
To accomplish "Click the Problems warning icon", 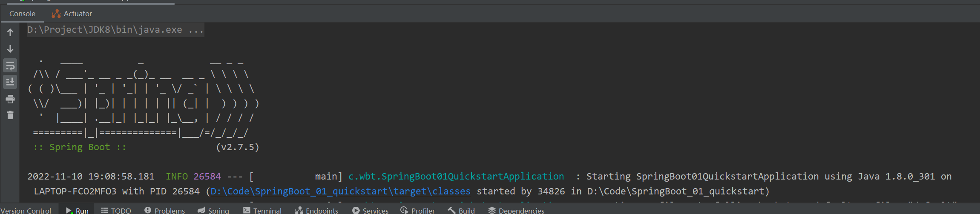I will [x=148, y=210].
